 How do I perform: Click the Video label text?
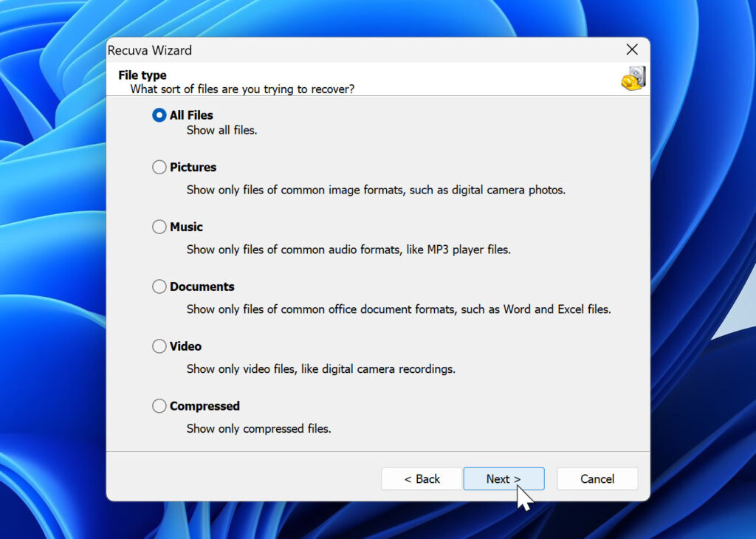tap(185, 346)
